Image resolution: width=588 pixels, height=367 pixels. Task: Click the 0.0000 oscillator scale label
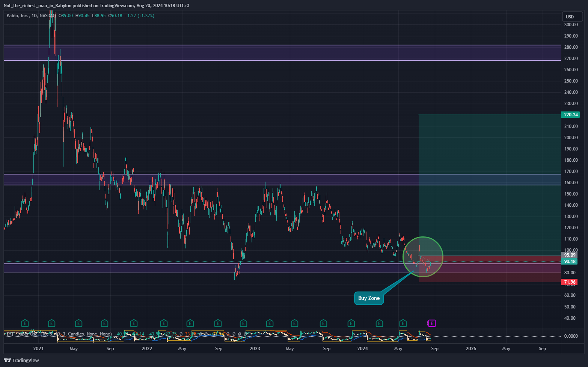click(571, 336)
